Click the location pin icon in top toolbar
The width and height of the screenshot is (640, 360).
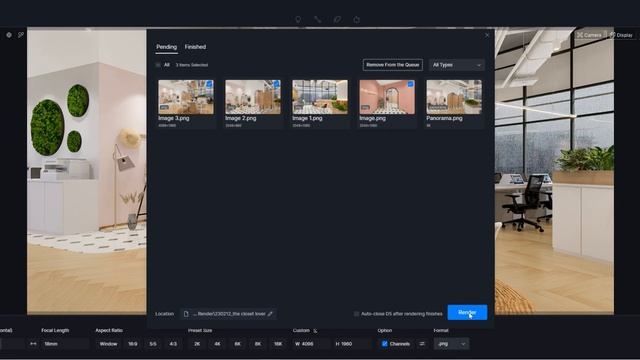point(298,20)
